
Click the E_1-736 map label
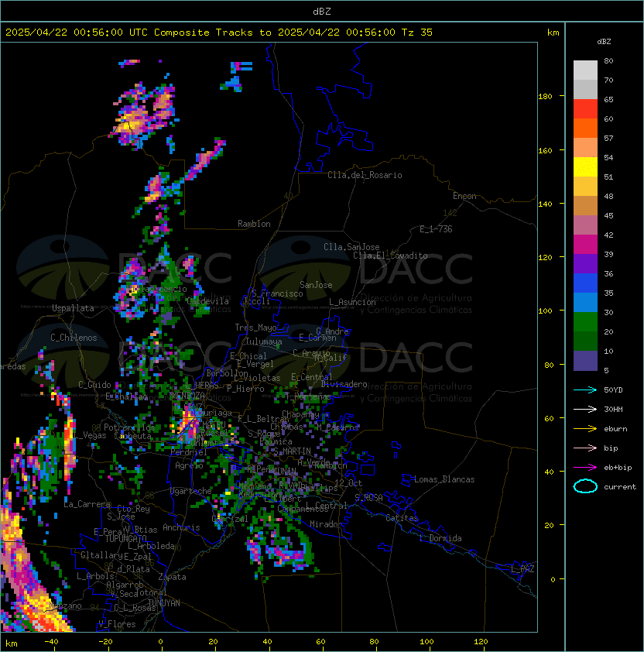click(x=436, y=229)
